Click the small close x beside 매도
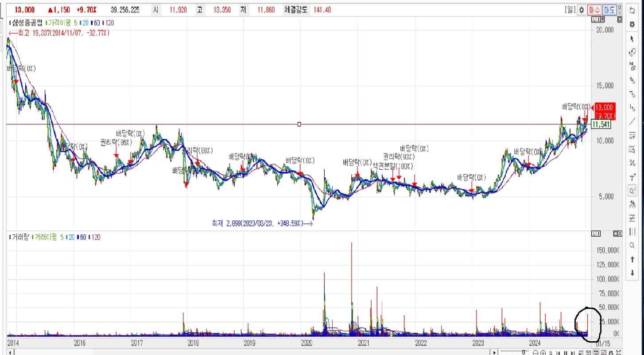Screen dimensions: 644x355 (619, 12)
